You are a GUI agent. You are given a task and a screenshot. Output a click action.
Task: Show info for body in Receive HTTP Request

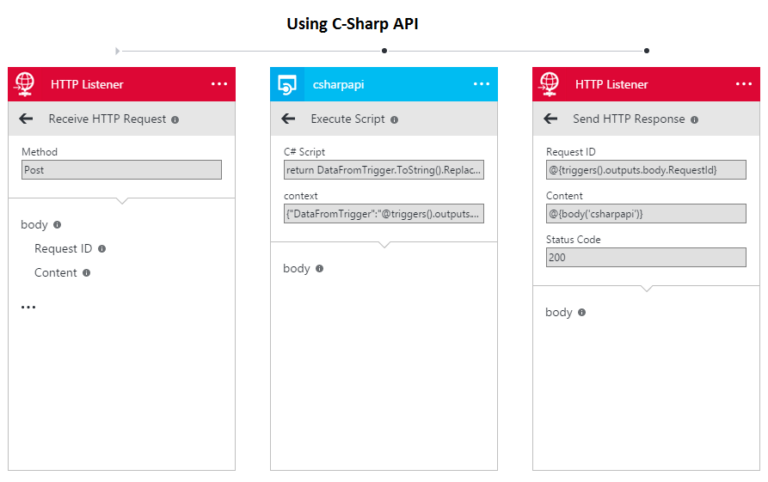(57, 225)
